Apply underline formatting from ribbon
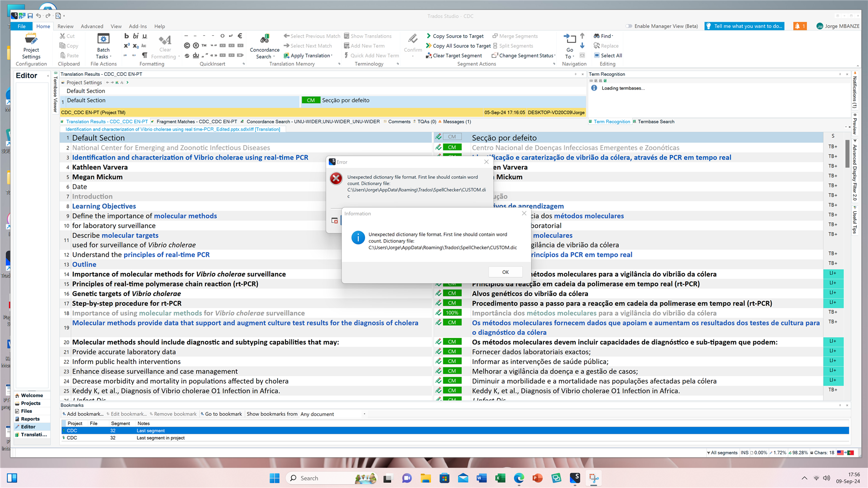868x488 pixels. [x=144, y=36]
